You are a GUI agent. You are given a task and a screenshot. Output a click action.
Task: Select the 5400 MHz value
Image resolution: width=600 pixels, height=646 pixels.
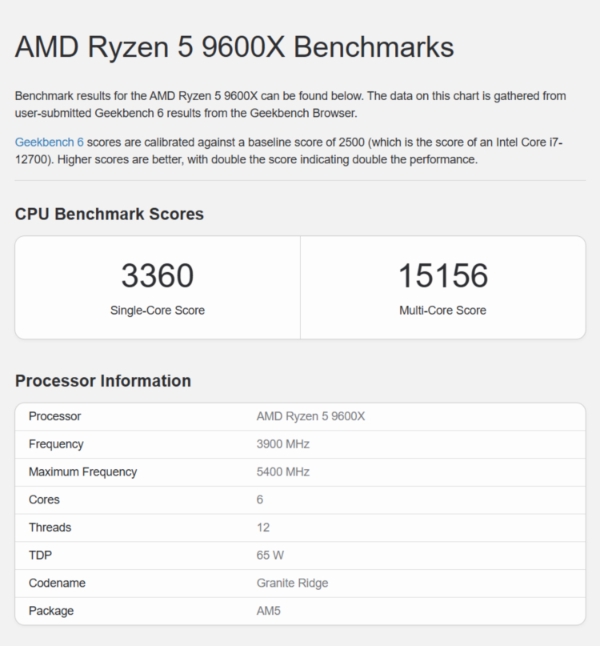tap(283, 472)
